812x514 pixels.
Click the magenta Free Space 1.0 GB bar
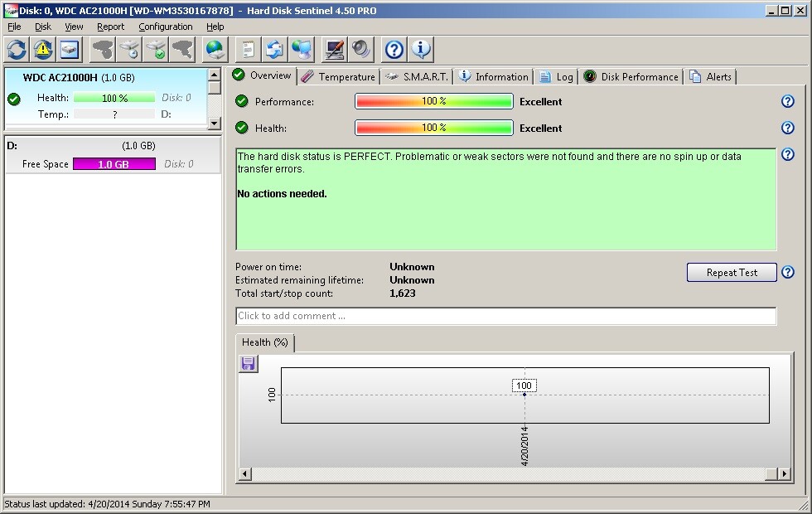pyautogui.click(x=114, y=164)
